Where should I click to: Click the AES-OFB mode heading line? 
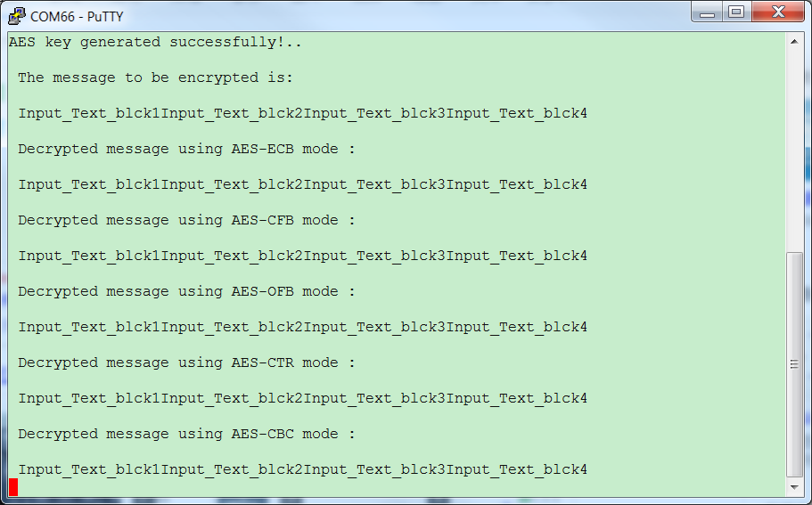pos(187,292)
